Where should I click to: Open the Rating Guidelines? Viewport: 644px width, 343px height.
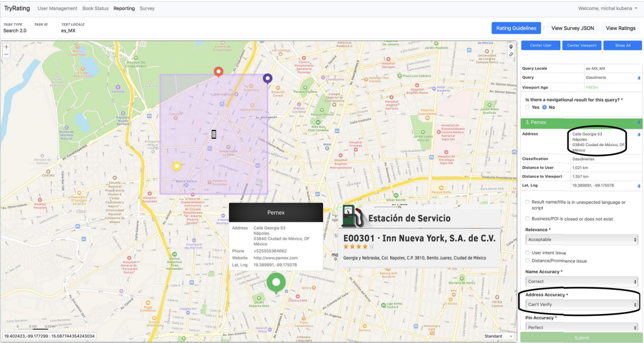pyautogui.click(x=516, y=28)
